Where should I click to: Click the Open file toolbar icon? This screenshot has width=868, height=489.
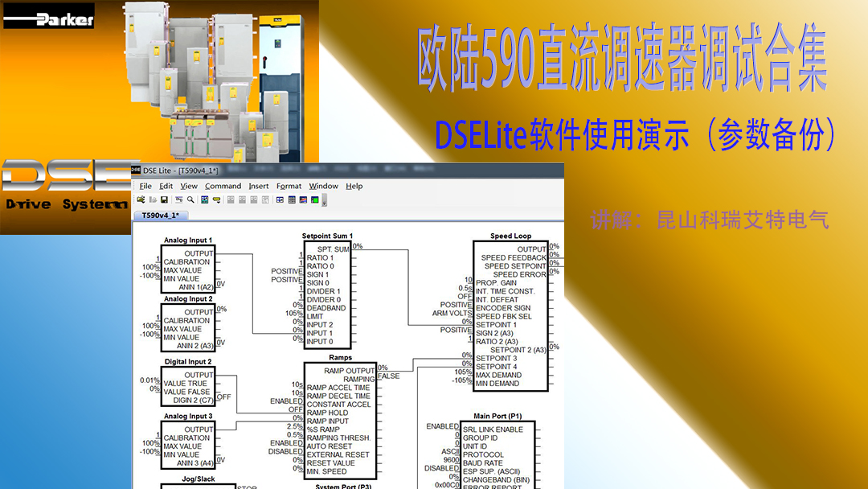(x=141, y=199)
